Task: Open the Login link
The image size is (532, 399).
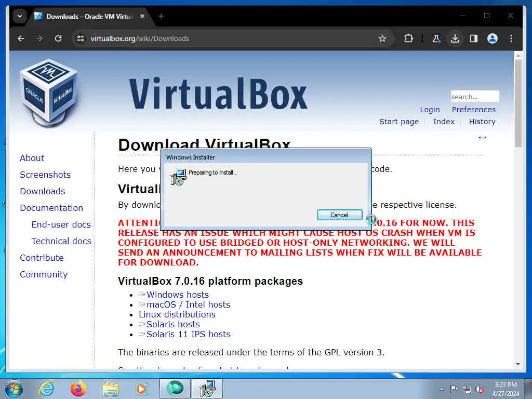Action: [x=430, y=110]
